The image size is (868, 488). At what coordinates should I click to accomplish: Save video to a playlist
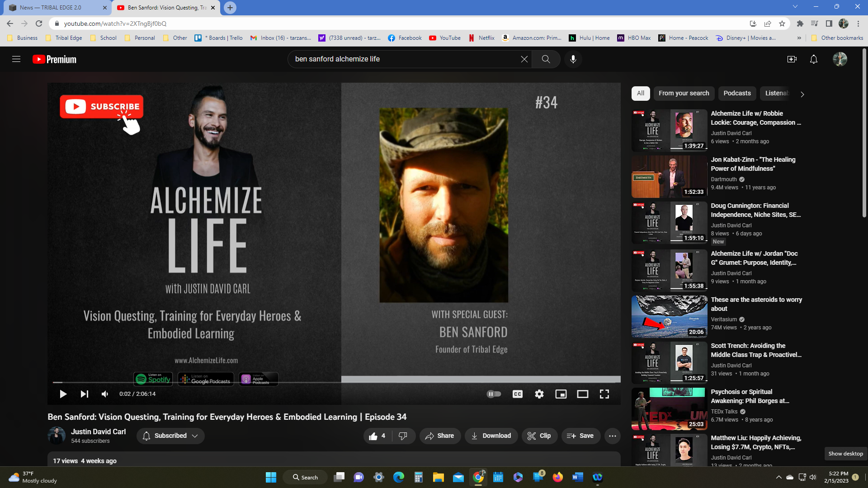click(580, 436)
